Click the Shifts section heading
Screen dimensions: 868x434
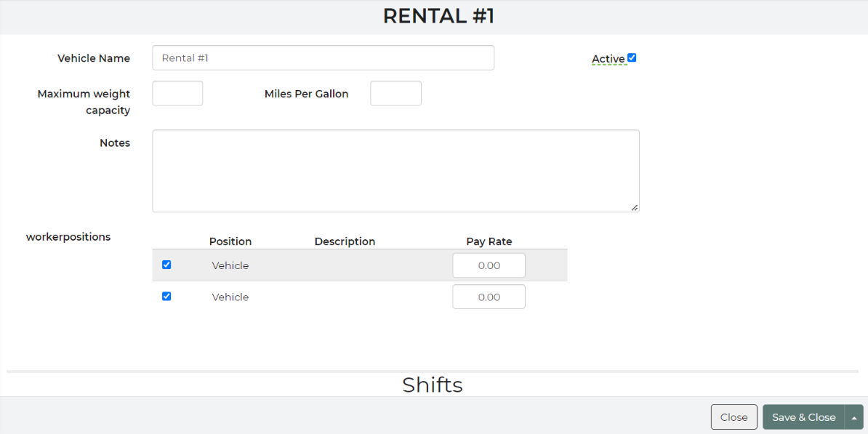433,385
